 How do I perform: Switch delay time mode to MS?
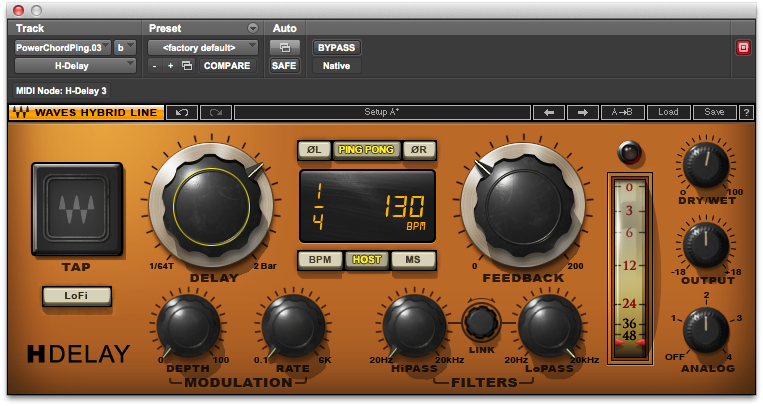click(x=413, y=260)
